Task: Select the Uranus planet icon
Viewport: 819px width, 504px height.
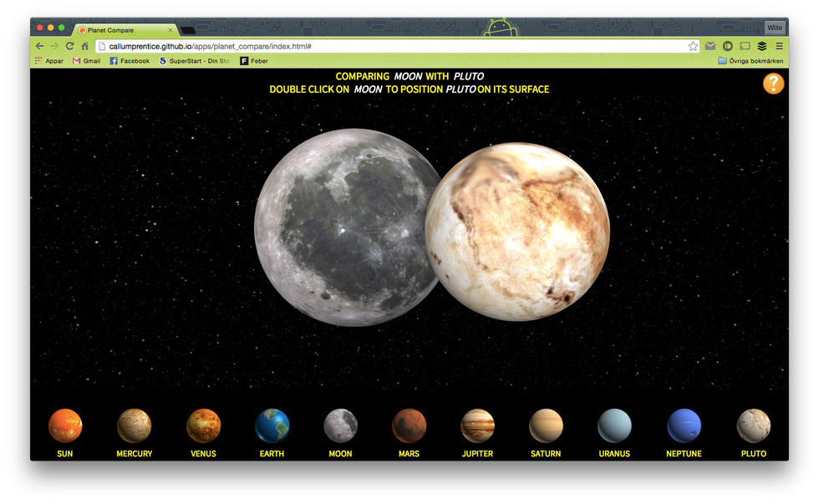Action: (x=614, y=425)
